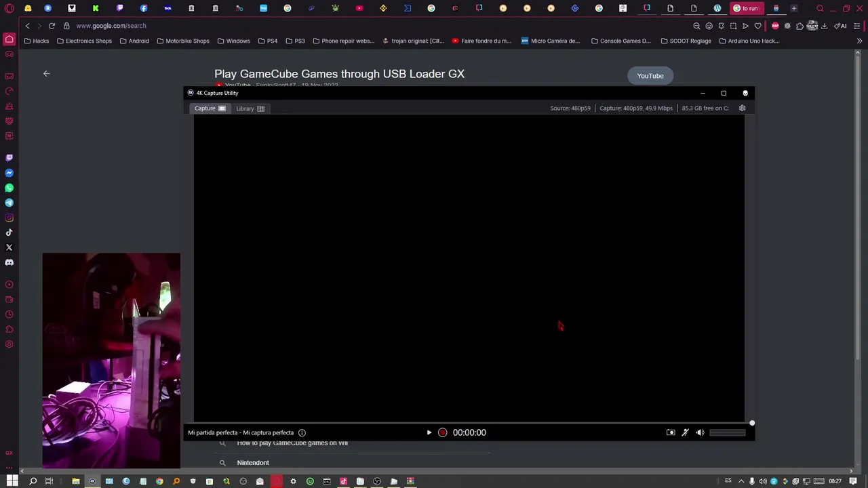Viewport: 868px width, 488px height.
Task: Open info next to 'Mi partida perfecta'
Action: pyautogui.click(x=302, y=432)
